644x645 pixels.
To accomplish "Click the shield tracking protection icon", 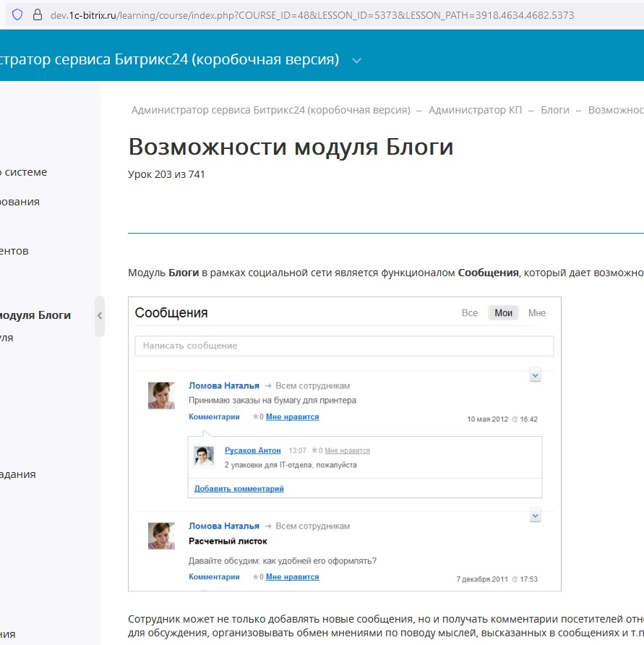I will [17, 14].
